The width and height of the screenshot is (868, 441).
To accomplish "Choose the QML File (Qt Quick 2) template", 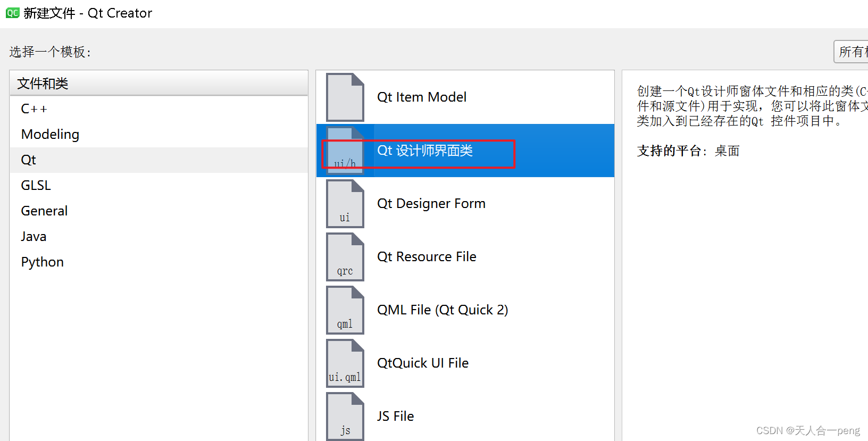I will coord(465,310).
